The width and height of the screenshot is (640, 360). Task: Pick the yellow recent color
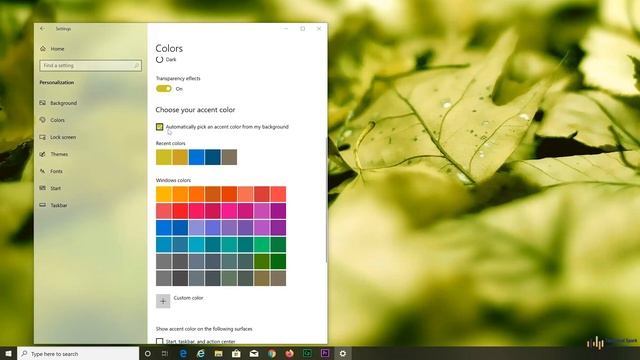[164, 157]
